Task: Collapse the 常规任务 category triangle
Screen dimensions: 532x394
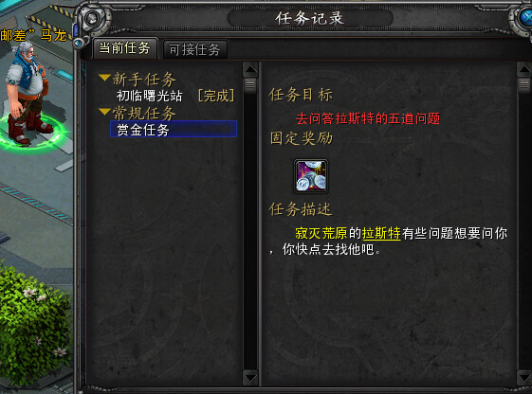Action: 105,112
